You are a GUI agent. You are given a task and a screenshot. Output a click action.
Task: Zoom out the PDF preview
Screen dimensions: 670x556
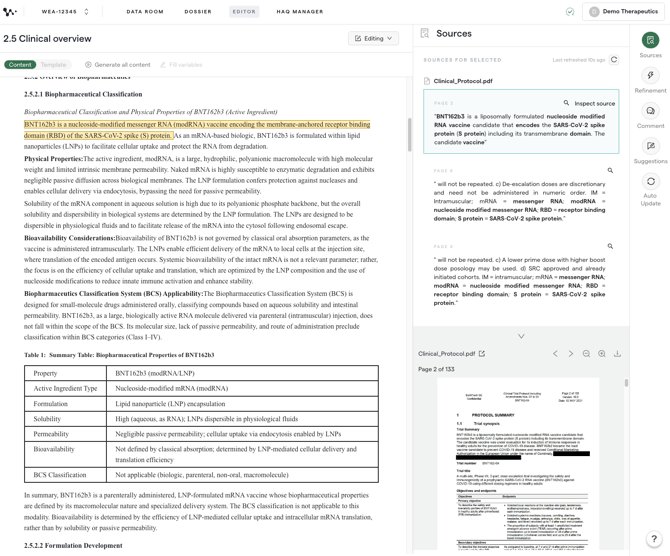586,353
